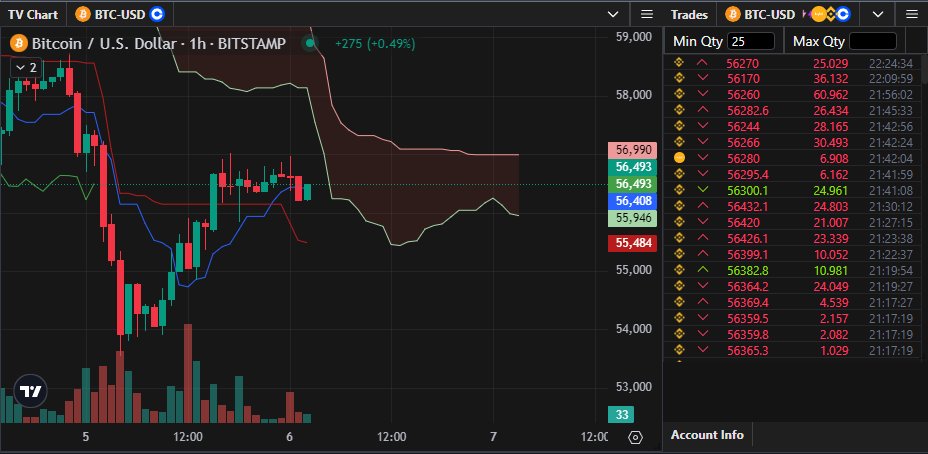Click the trade price 56244
This screenshot has height=454, width=928.
click(x=743, y=127)
